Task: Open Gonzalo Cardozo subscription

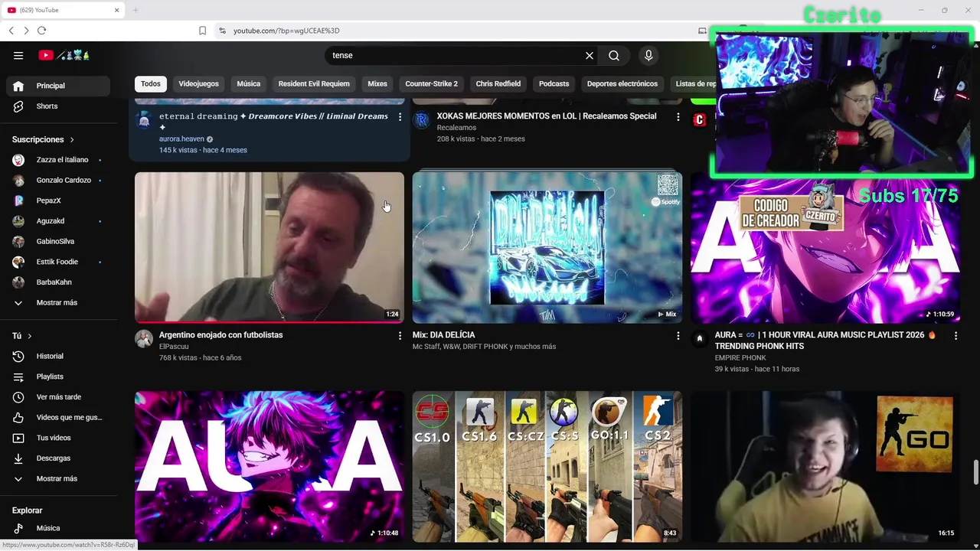Action: click(58, 180)
